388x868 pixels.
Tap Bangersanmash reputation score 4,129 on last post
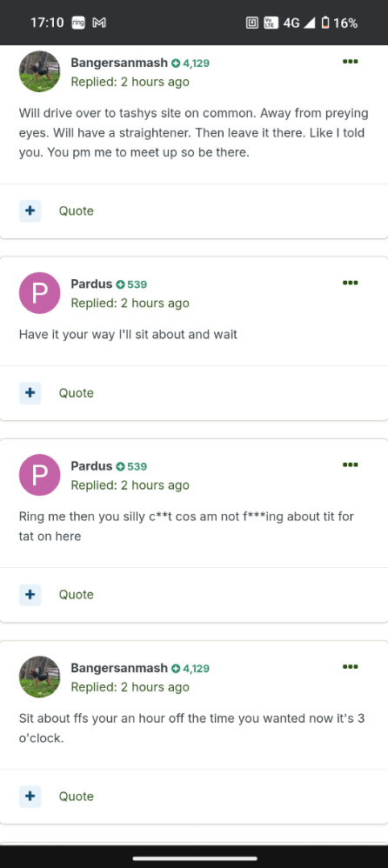click(191, 669)
